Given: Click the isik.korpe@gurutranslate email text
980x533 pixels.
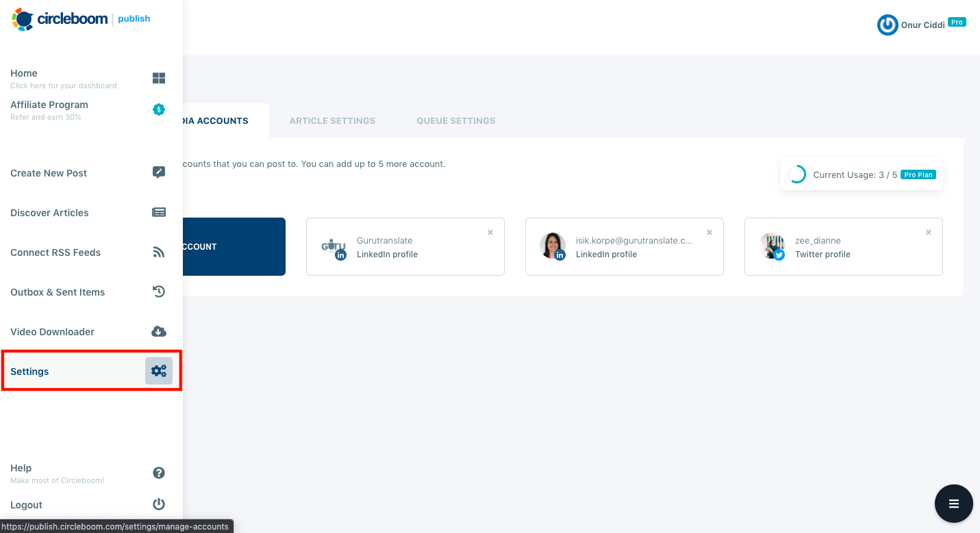Looking at the screenshot, I should [x=634, y=240].
